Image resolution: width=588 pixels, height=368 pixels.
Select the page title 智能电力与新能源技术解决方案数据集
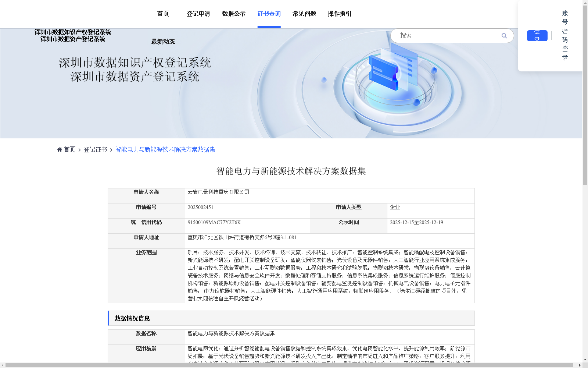(291, 171)
